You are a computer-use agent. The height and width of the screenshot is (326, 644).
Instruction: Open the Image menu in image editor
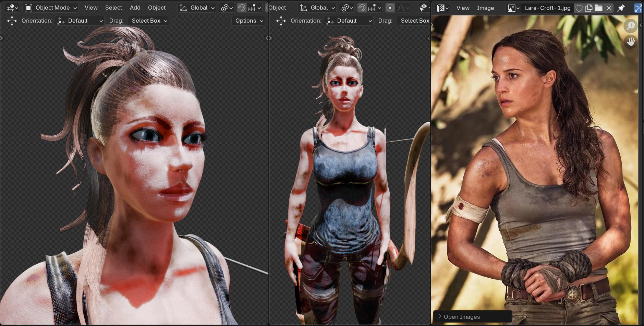coord(485,8)
